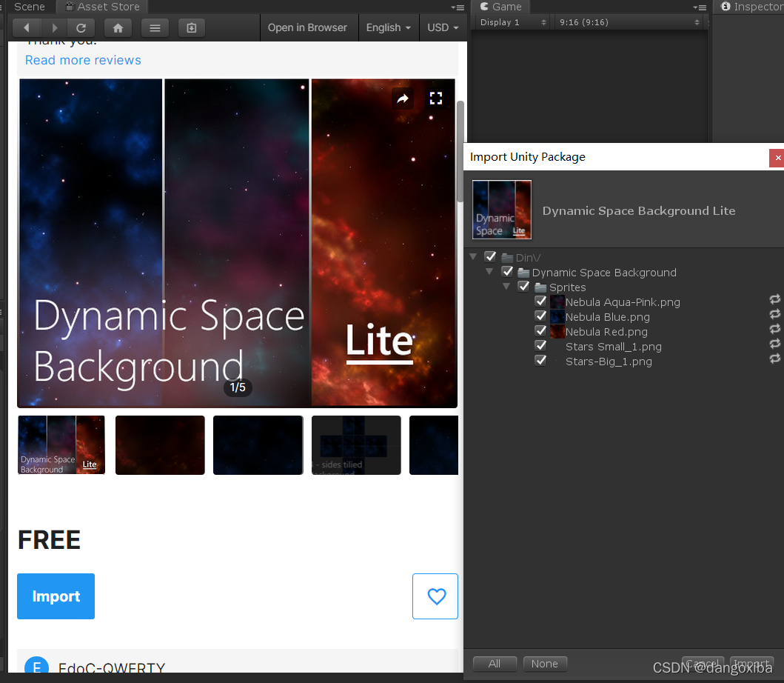Click the publisher avatar E icon

tap(36, 664)
